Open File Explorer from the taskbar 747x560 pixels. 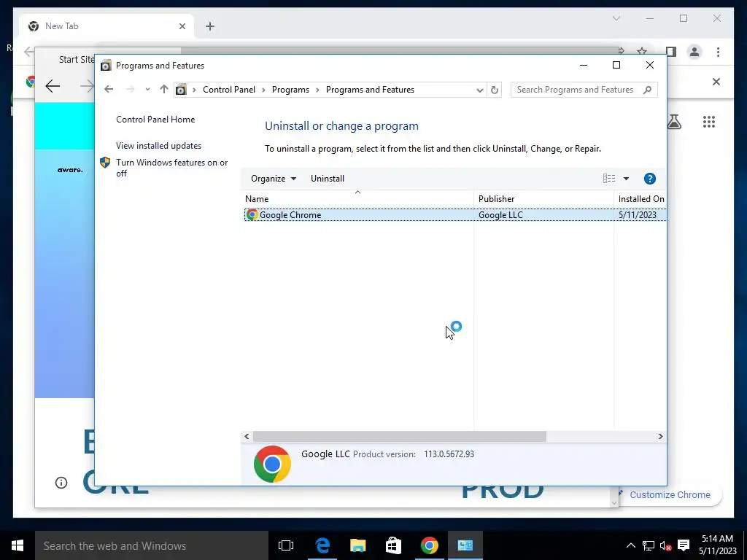click(357, 545)
